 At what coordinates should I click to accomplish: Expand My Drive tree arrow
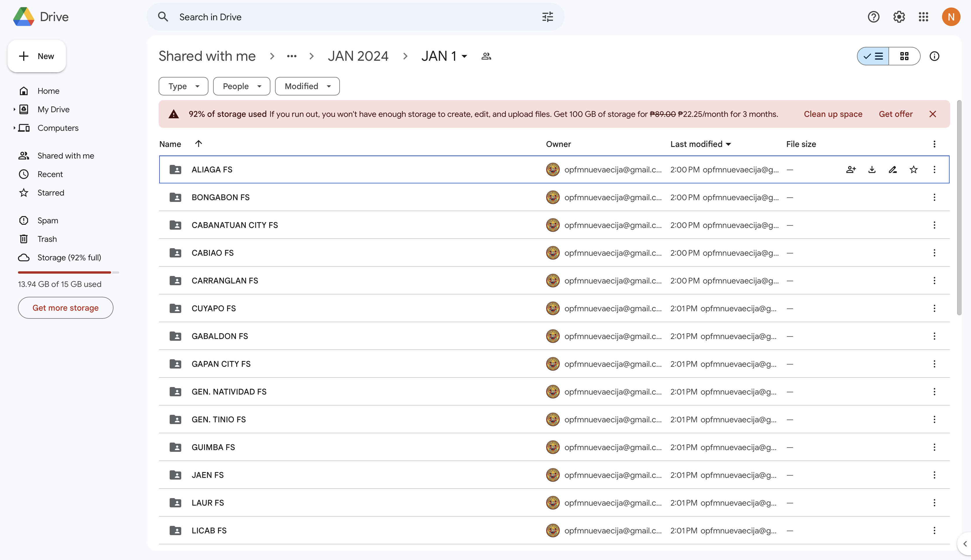[x=14, y=109]
